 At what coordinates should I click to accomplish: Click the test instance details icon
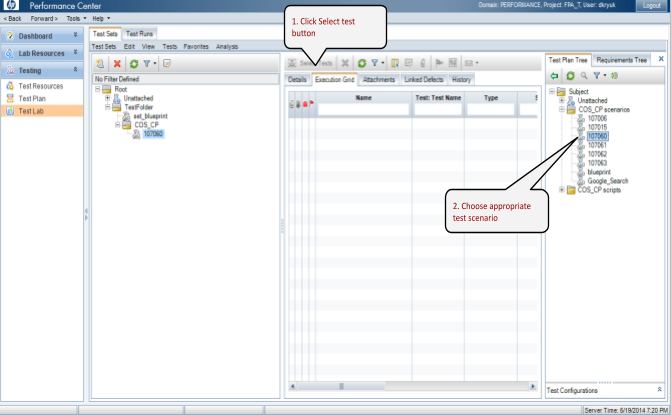[x=409, y=63]
